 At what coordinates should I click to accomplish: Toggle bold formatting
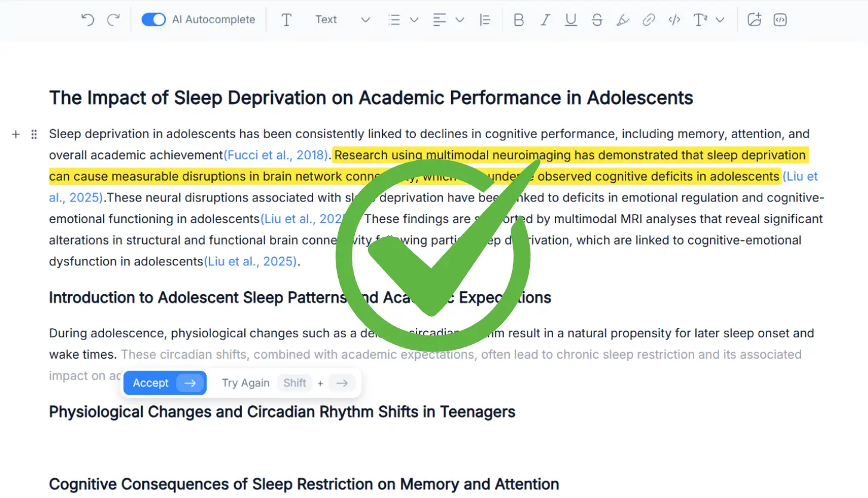(519, 20)
